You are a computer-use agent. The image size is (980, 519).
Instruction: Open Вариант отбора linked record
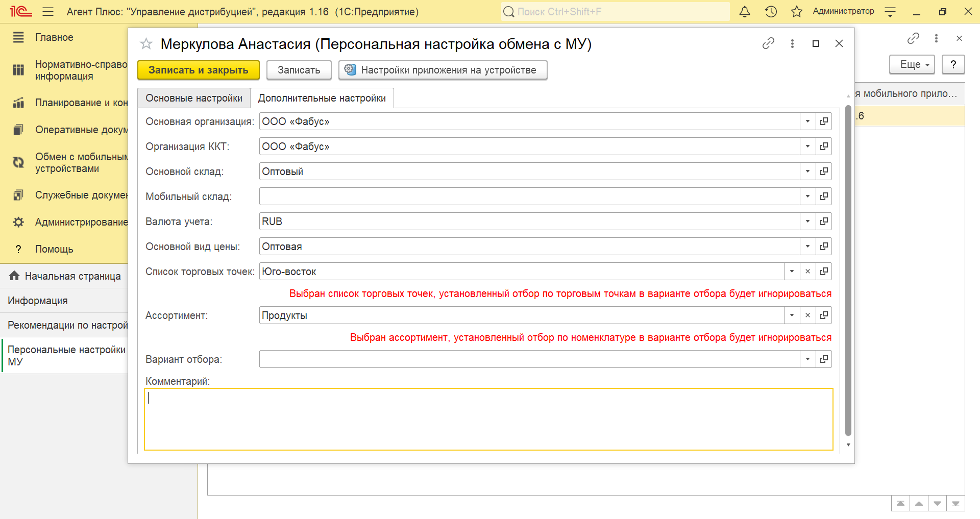click(824, 359)
